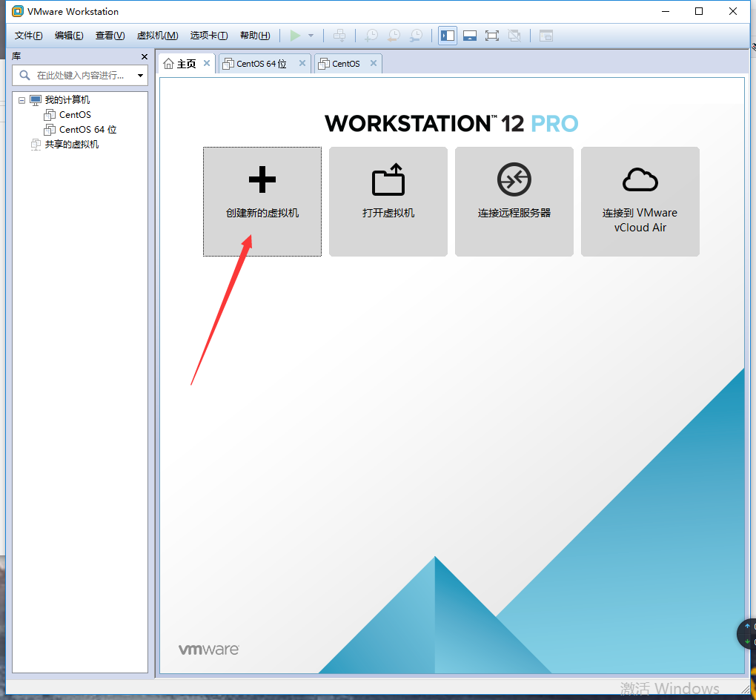Enter full screen mode icon
756x700 pixels.
492,36
